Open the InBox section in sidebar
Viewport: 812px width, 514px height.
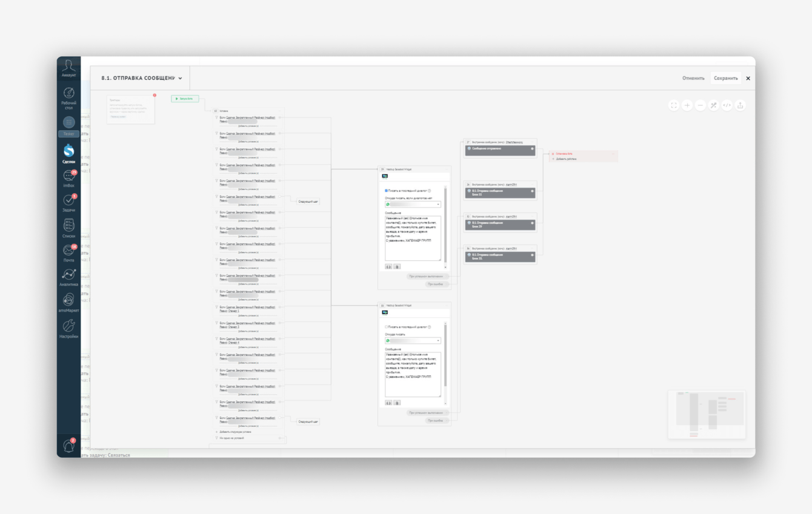[x=68, y=178]
